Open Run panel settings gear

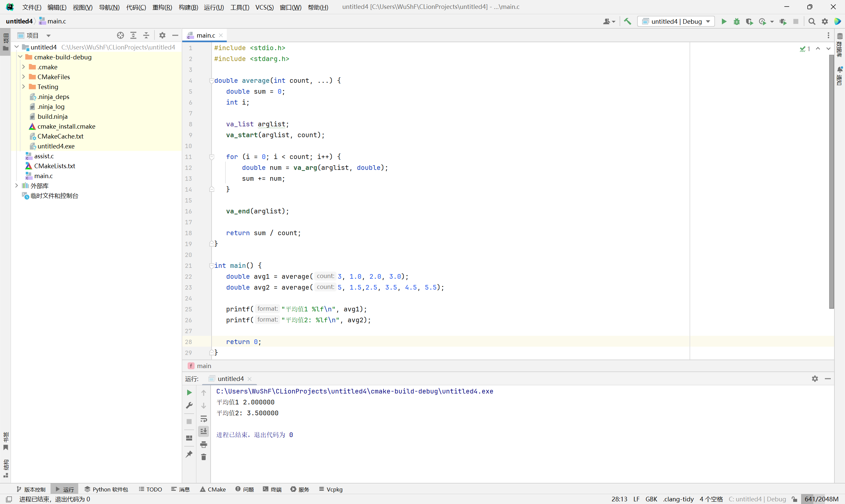tap(815, 379)
